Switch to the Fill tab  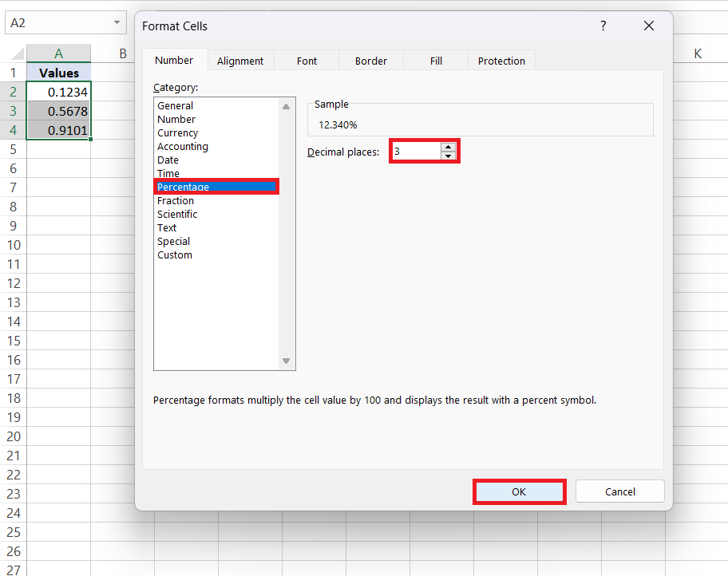pyautogui.click(x=436, y=61)
